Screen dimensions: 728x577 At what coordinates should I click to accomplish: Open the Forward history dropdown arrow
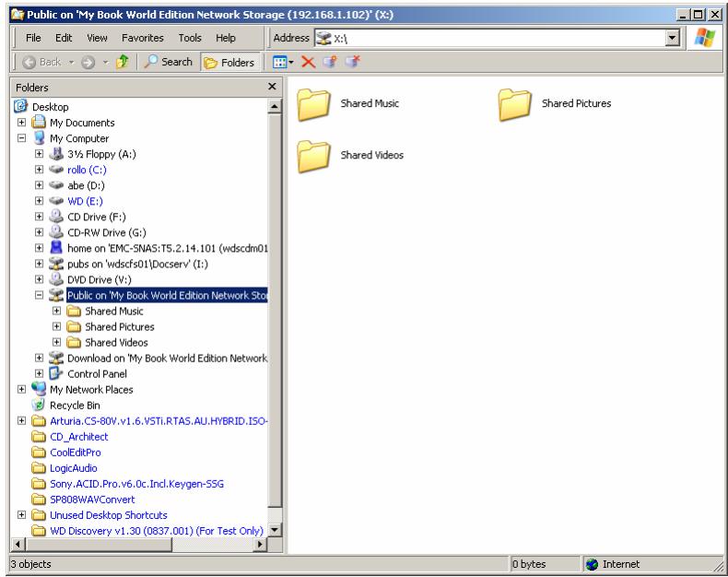[x=105, y=62]
